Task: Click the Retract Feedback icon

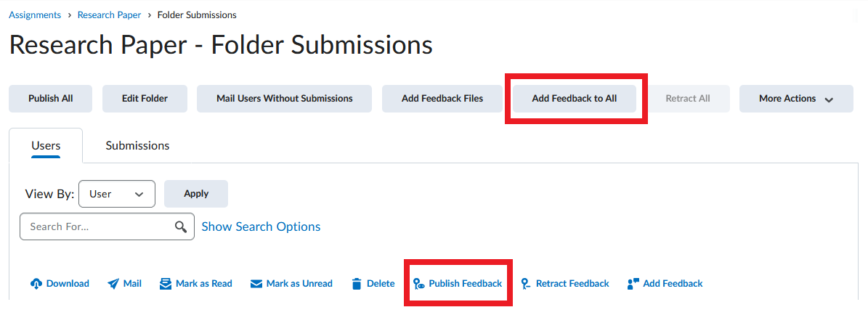Action: (x=526, y=284)
